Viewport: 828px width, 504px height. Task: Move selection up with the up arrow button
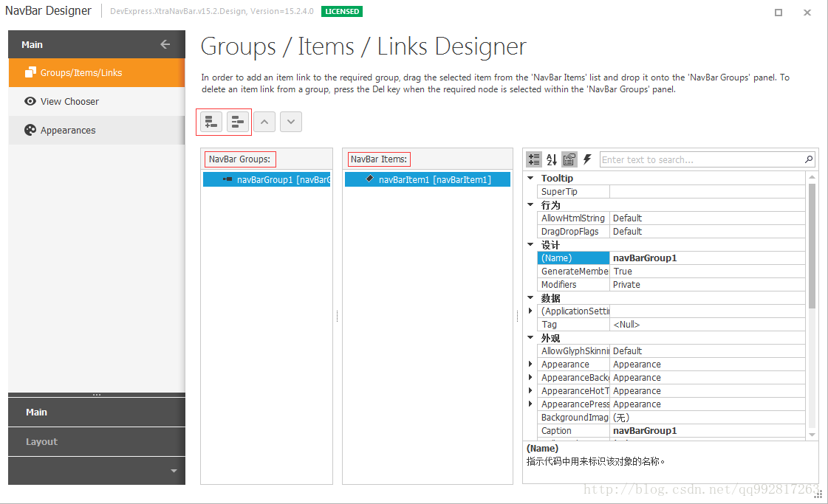(x=264, y=122)
